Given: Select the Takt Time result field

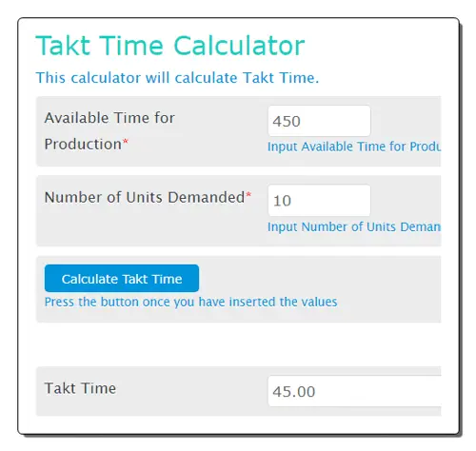Looking at the screenshot, I should [x=354, y=391].
